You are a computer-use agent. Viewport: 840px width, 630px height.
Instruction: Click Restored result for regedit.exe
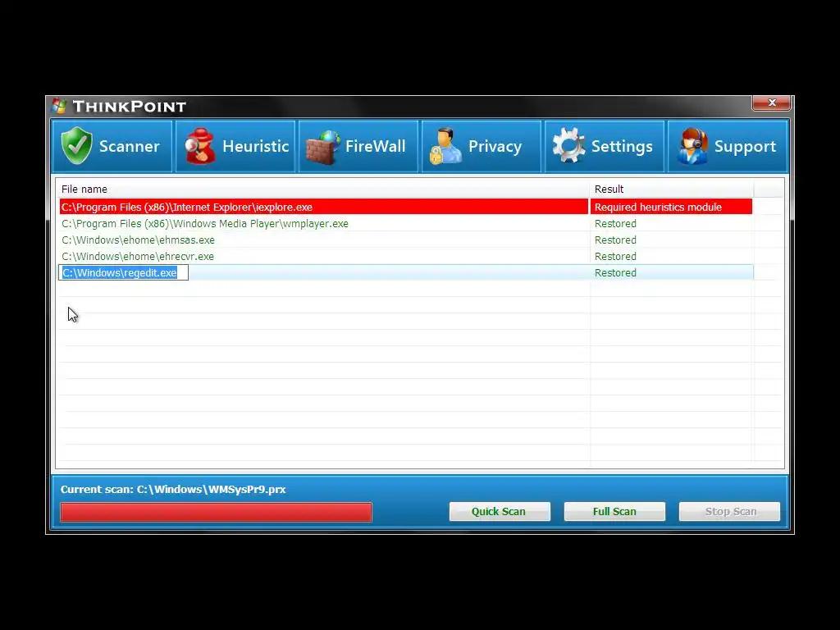point(615,272)
